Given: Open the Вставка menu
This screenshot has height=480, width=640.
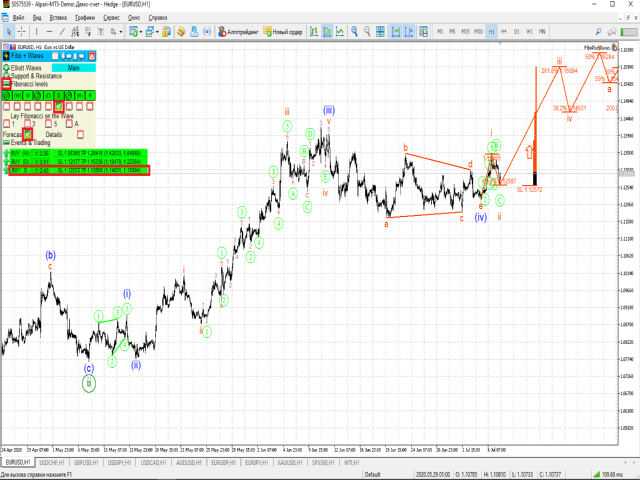Looking at the screenshot, I should (x=58, y=18).
